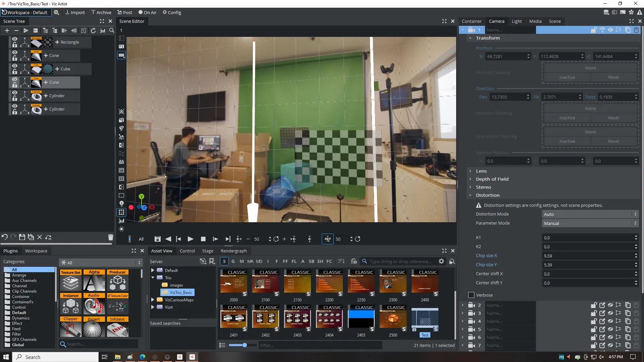Click the trash icon in the scene tree panel
The width and height of the screenshot is (644, 362).
[x=111, y=237]
